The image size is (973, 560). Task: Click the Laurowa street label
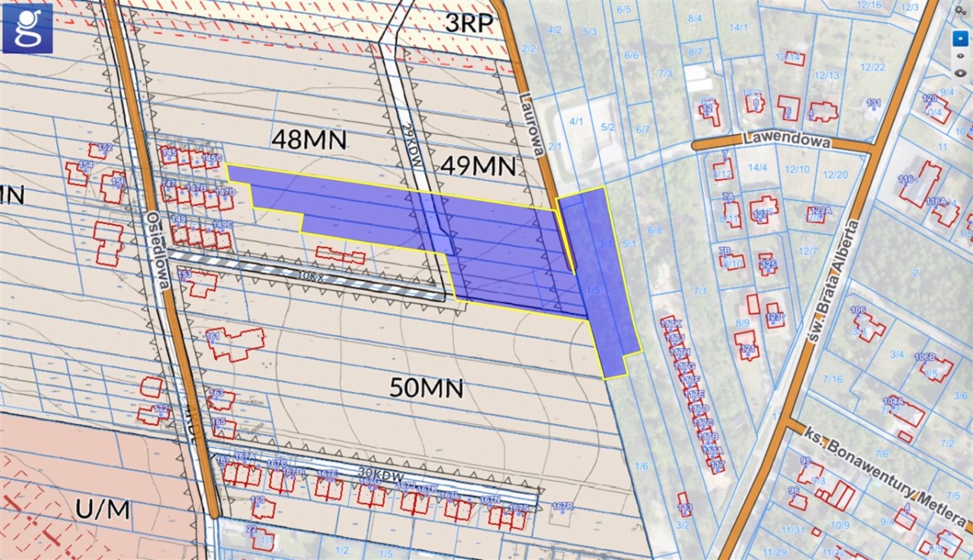[x=531, y=125]
